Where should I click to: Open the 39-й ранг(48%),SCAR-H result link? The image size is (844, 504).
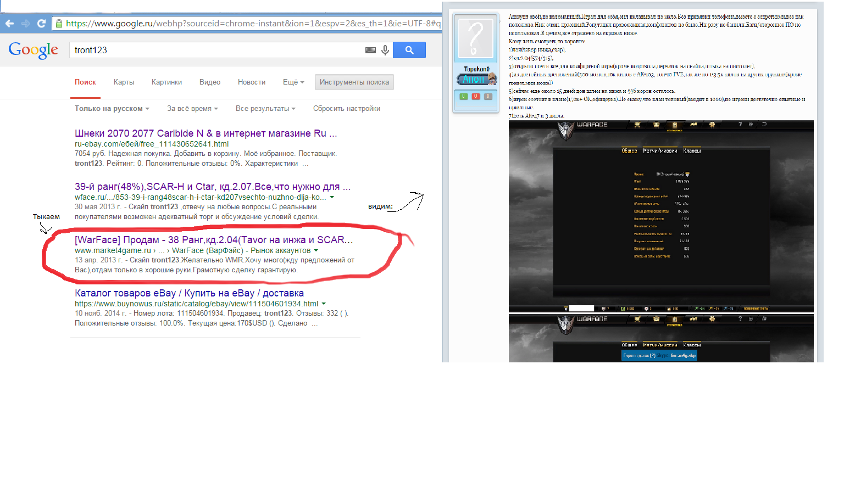pos(213,187)
